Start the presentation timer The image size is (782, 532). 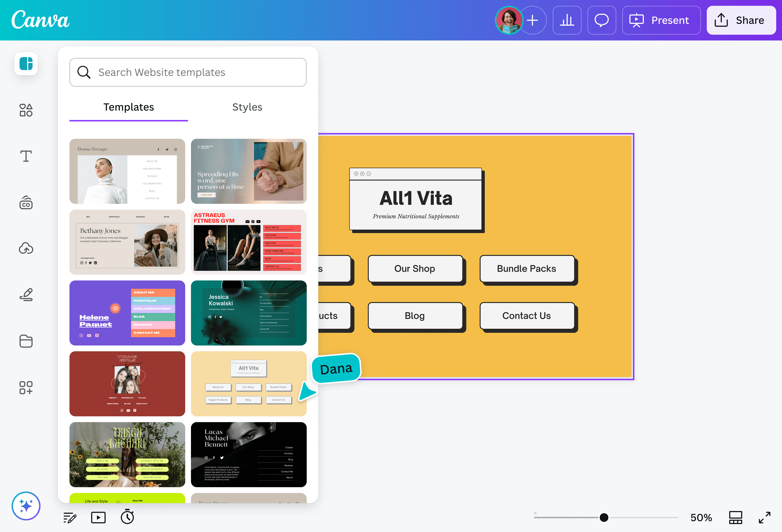(127, 517)
